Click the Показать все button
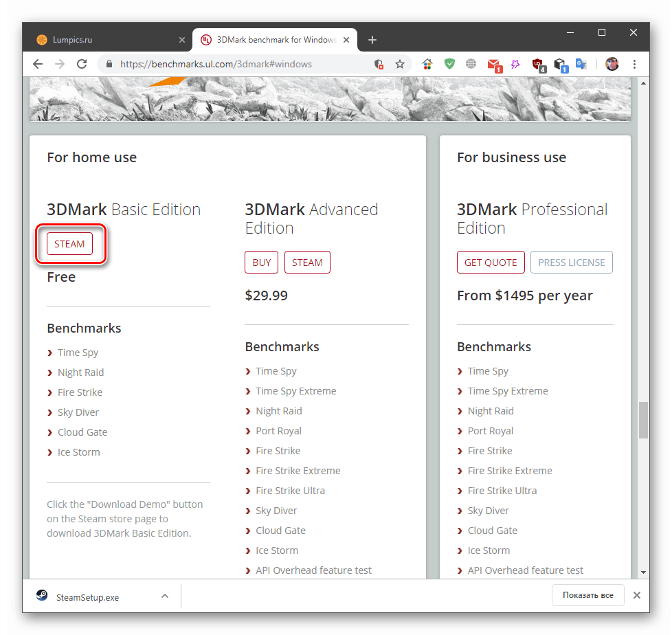Image resolution: width=672 pixels, height=635 pixels. 587,595
